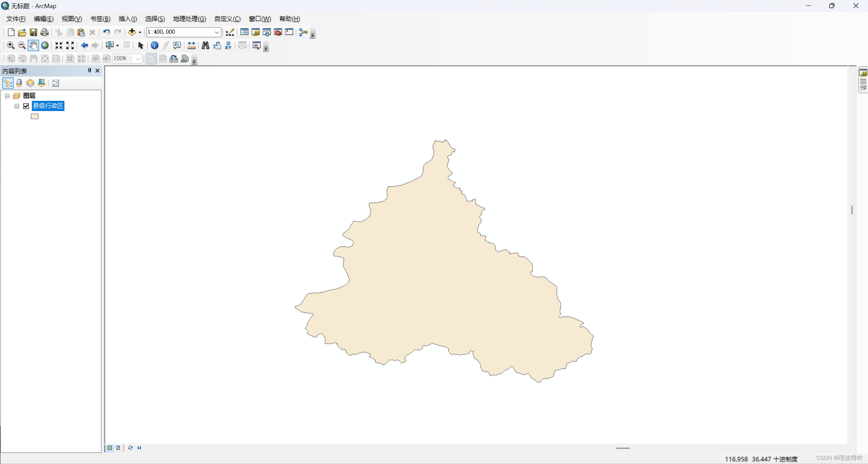Click the layer's beige symbol swatch
The image size is (868, 464).
(35, 117)
